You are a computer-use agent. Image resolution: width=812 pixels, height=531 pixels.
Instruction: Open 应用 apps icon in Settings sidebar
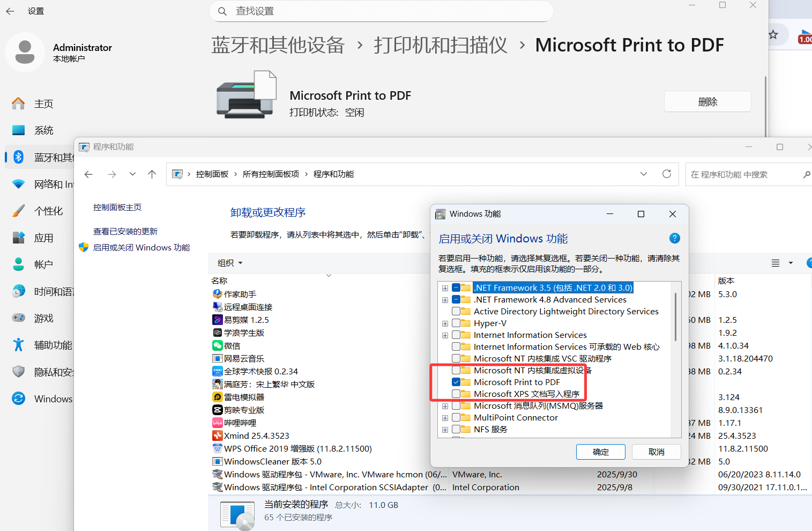tap(18, 238)
